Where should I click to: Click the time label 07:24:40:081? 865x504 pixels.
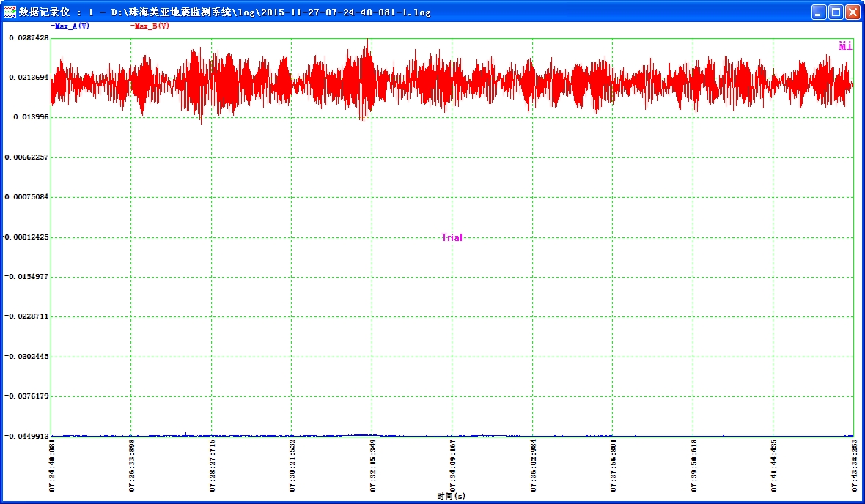(x=52, y=465)
